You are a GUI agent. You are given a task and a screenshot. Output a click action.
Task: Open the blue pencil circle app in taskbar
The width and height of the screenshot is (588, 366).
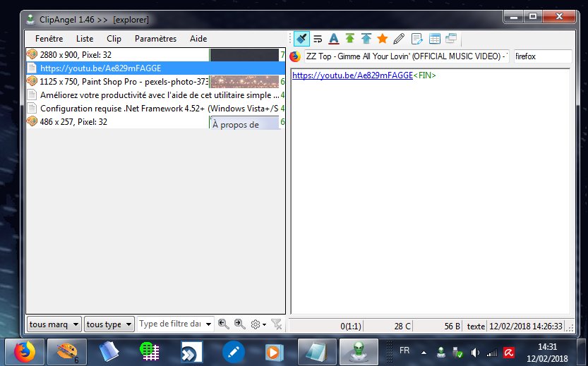tap(234, 352)
